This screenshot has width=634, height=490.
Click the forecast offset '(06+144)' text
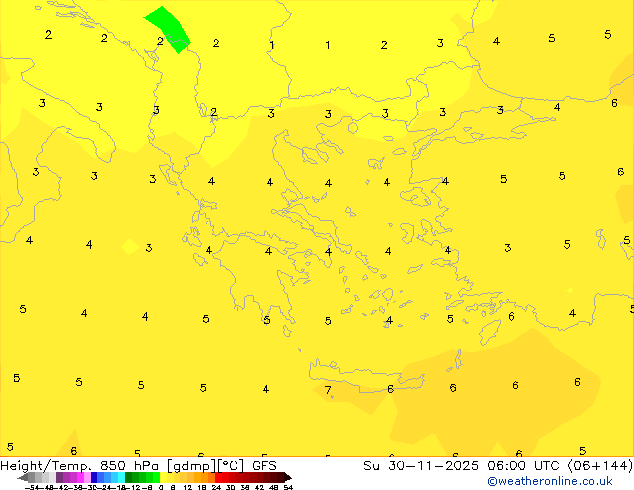click(x=601, y=466)
